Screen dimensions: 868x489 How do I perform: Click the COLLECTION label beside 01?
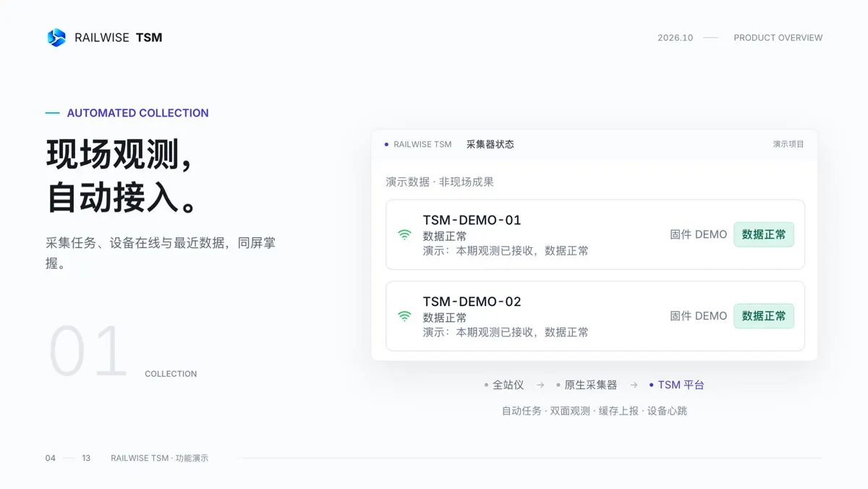point(171,374)
